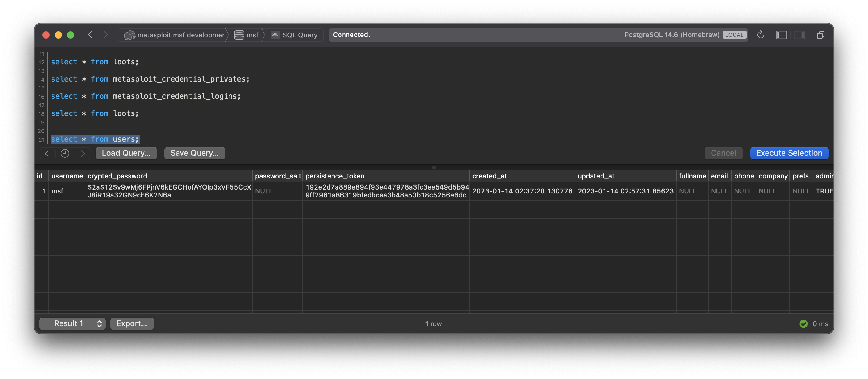Open the duplicate window icon at top right
Screen dimensions: 868x379
click(x=820, y=35)
